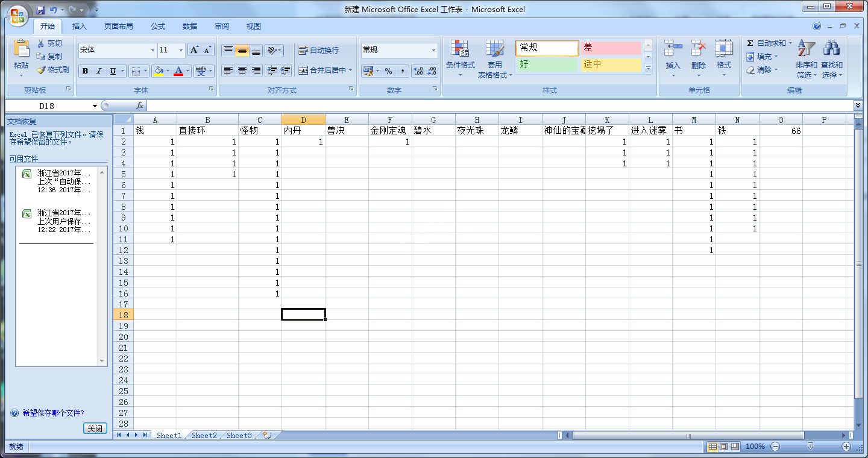Toggle Wrap Text option
Screen dimensions: 868x458
pyautogui.click(x=303, y=51)
